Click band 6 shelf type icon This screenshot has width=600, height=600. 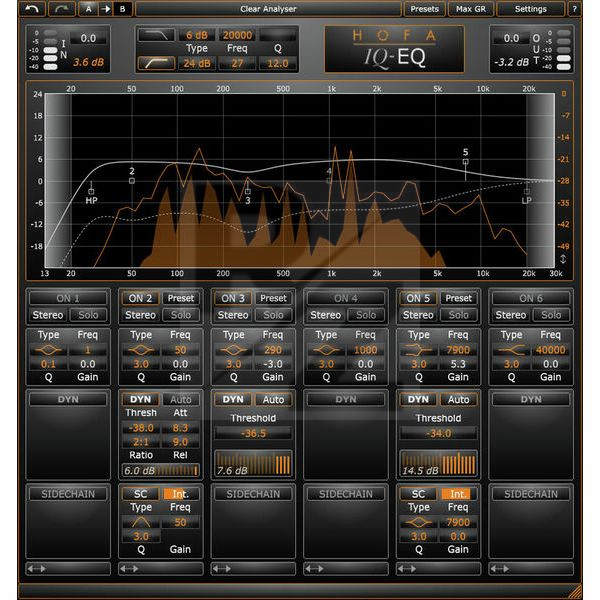coord(511,350)
